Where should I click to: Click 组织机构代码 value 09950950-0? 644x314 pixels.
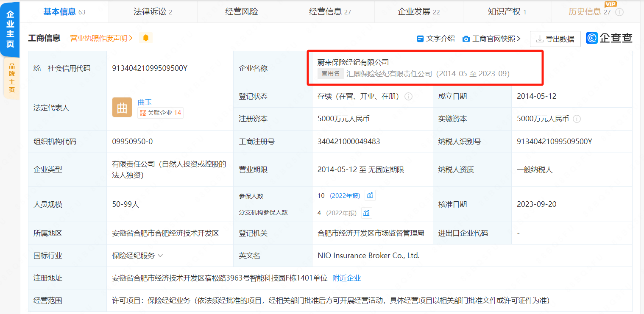point(132,142)
